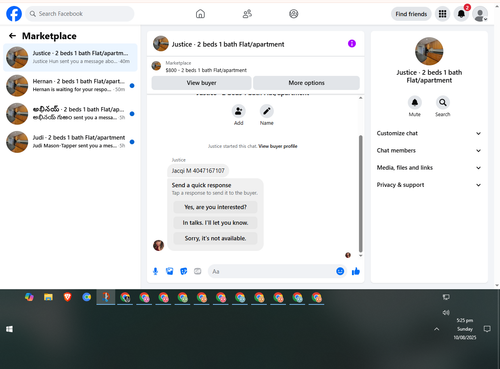Screen dimensions: 500x369
Task: Open the notifications bell
Action: [x=461, y=14]
